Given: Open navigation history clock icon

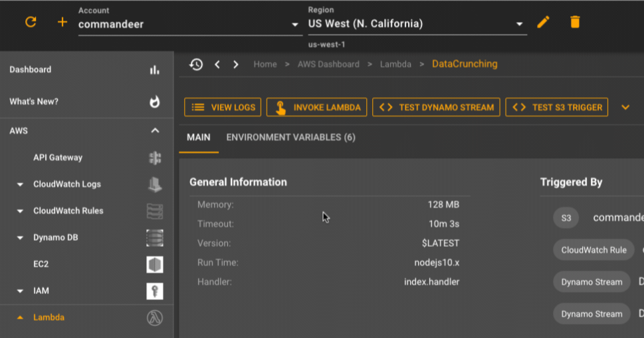Looking at the screenshot, I should (x=196, y=64).
